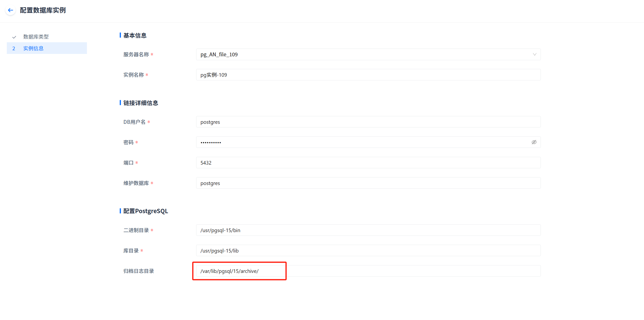Image resolution: width=644 pixels, height=320 pixels.
Task: Toggle password visibility eye icon
Action: (534, 142)
